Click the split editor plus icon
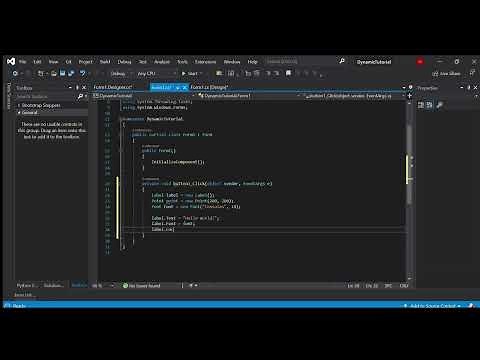 (410, 96)
